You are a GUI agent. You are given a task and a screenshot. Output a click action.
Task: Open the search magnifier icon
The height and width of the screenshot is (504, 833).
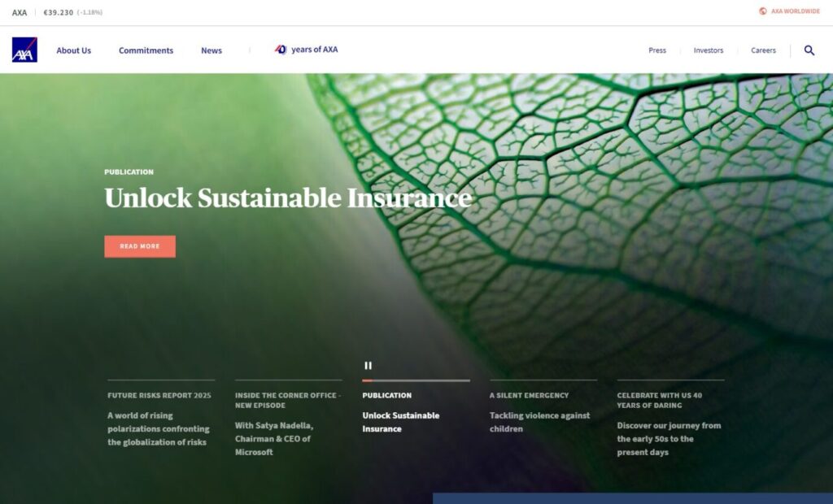point(809,50)
